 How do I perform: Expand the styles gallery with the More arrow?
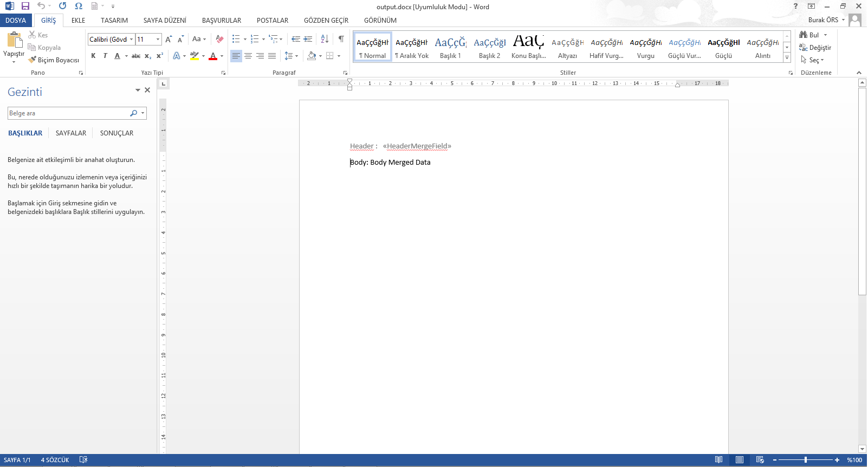pyautogui.click(x=787, y=58)
